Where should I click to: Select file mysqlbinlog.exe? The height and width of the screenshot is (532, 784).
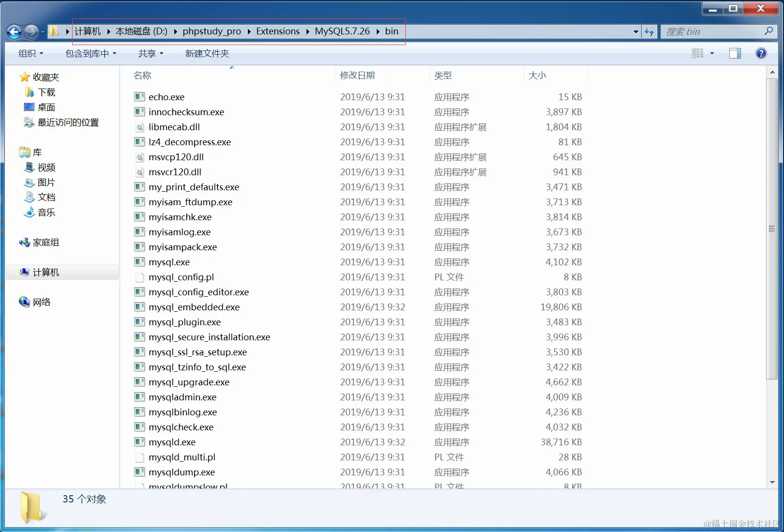(183, 412)
